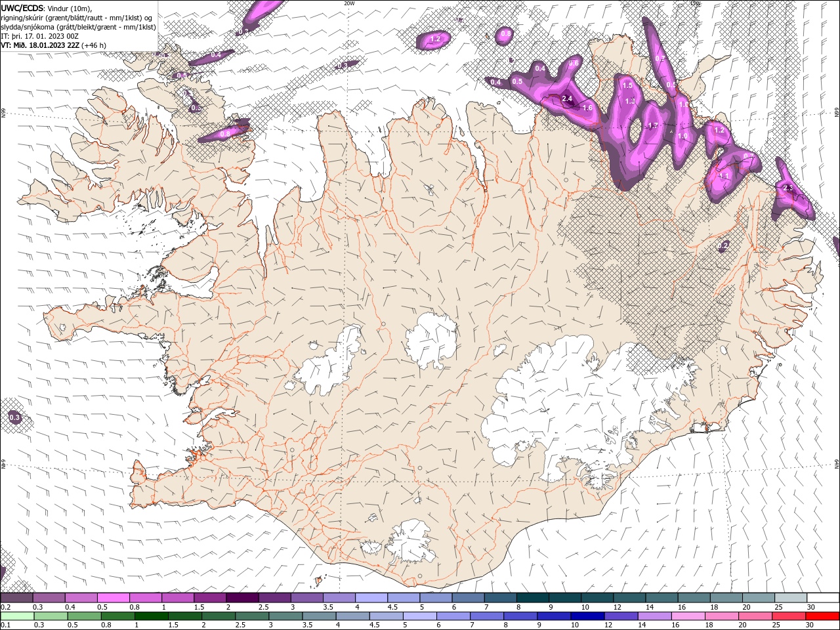Click the deep blue rain swatch between 10 and 12
840x630 pixels.
pyautogui.click(x=587, y=616)
